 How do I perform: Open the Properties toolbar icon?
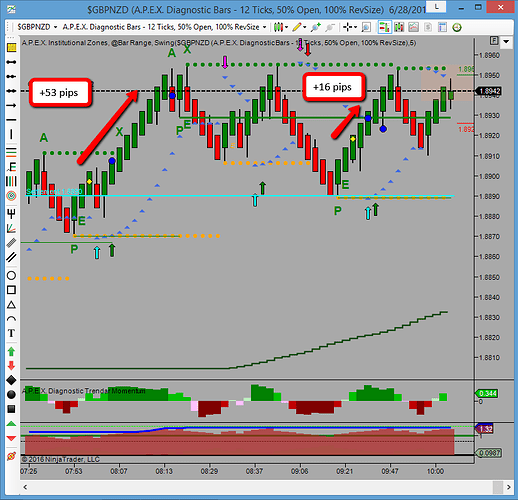pos(442,27)
